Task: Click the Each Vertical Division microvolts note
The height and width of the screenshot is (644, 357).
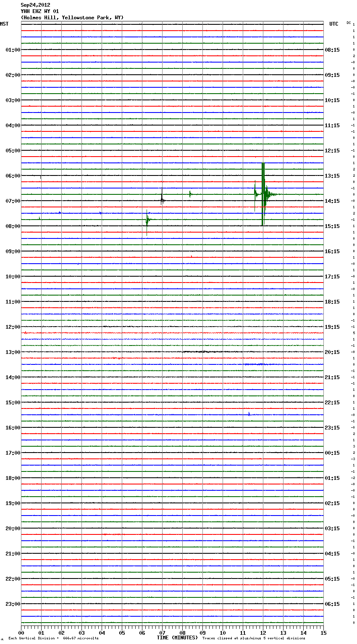Action: (x=53, y=638)
